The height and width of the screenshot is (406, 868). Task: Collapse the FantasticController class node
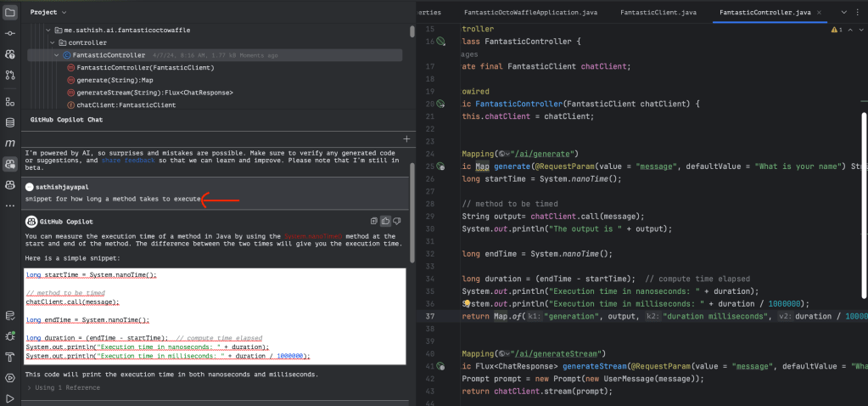coord(55,55)
